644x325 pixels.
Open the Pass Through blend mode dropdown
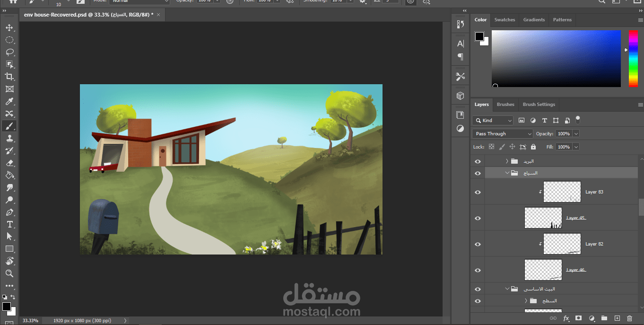click(x=503, y=134)
